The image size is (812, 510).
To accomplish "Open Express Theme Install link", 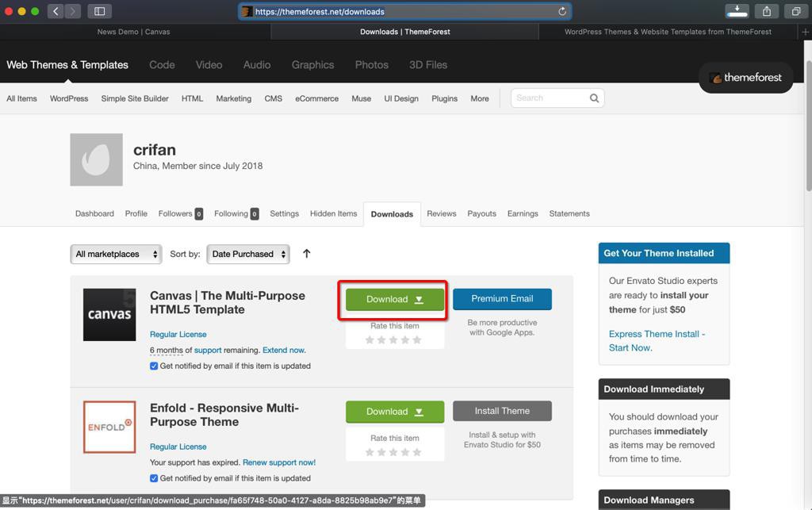I will point(657,341).
